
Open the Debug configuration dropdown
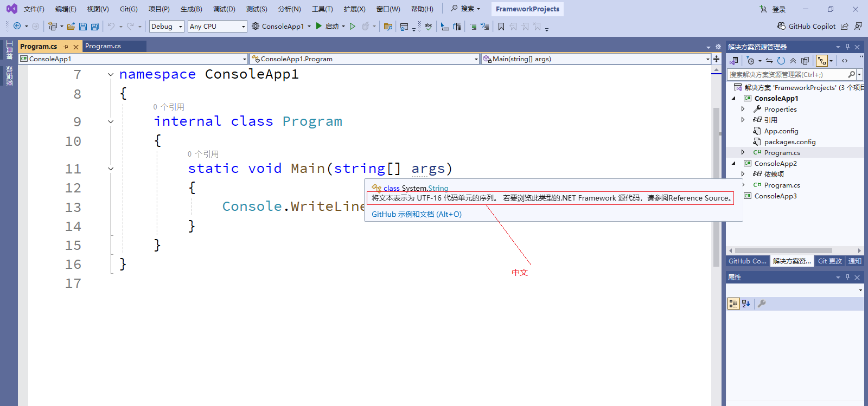167,26
